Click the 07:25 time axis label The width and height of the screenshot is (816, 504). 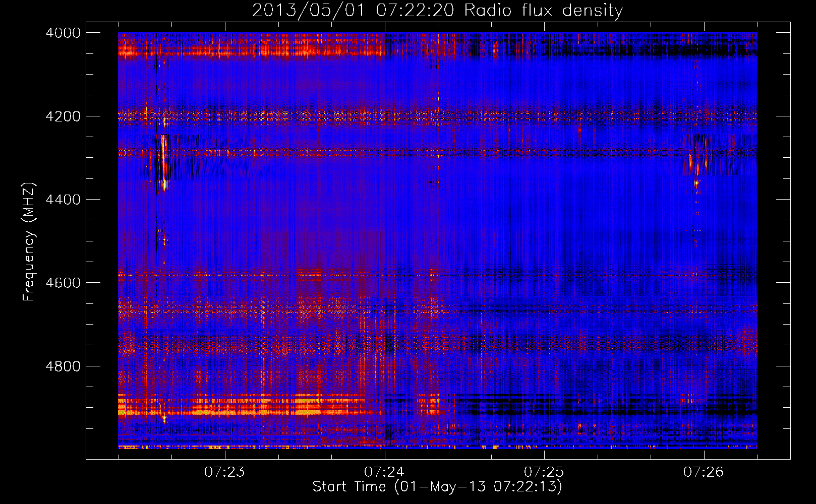click(544, 472)
